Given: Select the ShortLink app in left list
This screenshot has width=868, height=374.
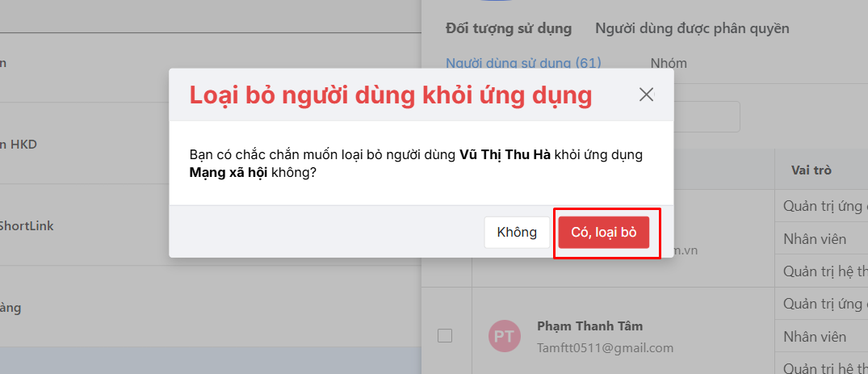Looking at the screenshot, I should point(27,225).
